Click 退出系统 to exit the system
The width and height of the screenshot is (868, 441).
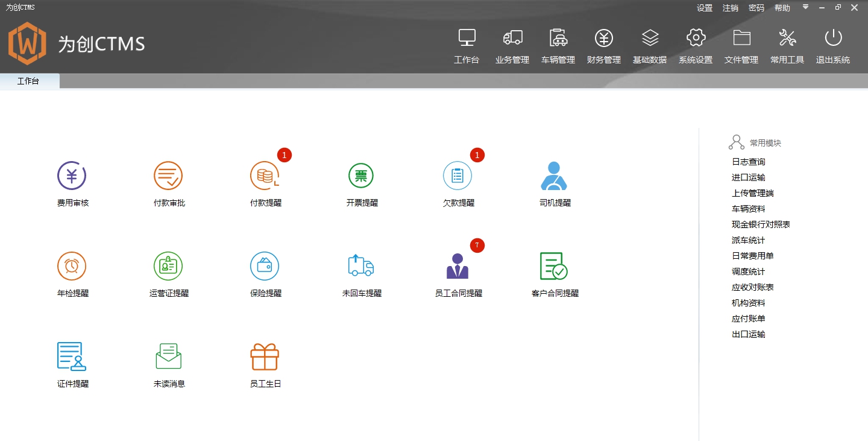click(x=832, y=45)
